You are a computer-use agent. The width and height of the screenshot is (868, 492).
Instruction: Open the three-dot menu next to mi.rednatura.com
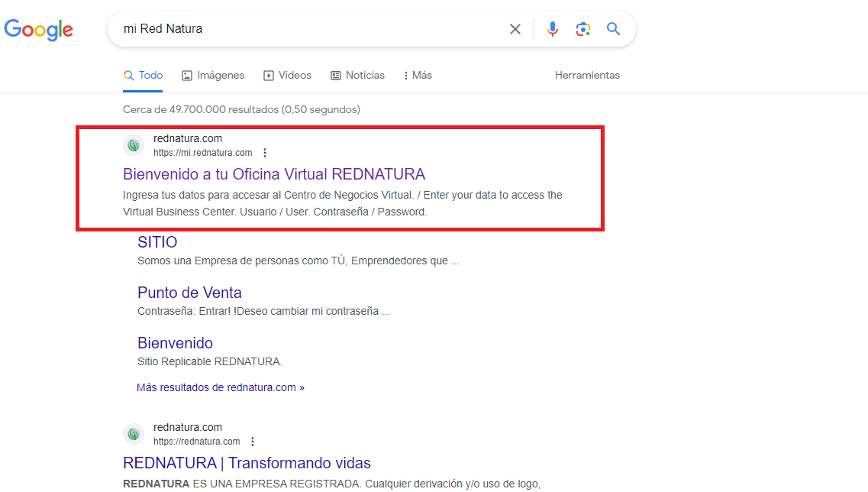click(264, 152)
